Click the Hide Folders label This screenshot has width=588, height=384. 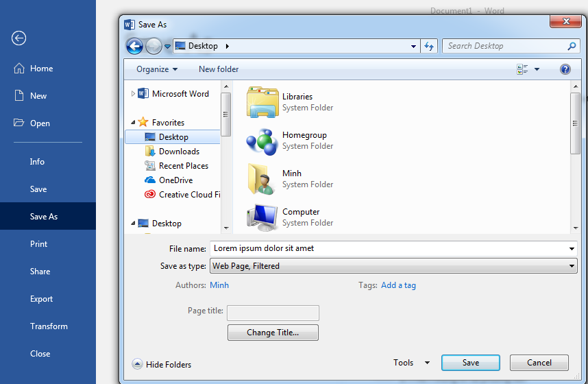[x=169, y=365]
